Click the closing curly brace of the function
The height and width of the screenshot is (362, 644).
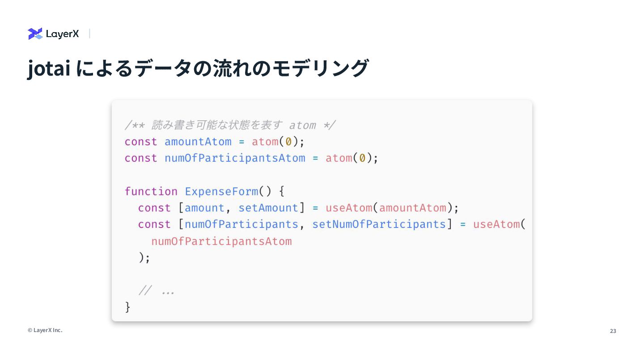point(128,307)
